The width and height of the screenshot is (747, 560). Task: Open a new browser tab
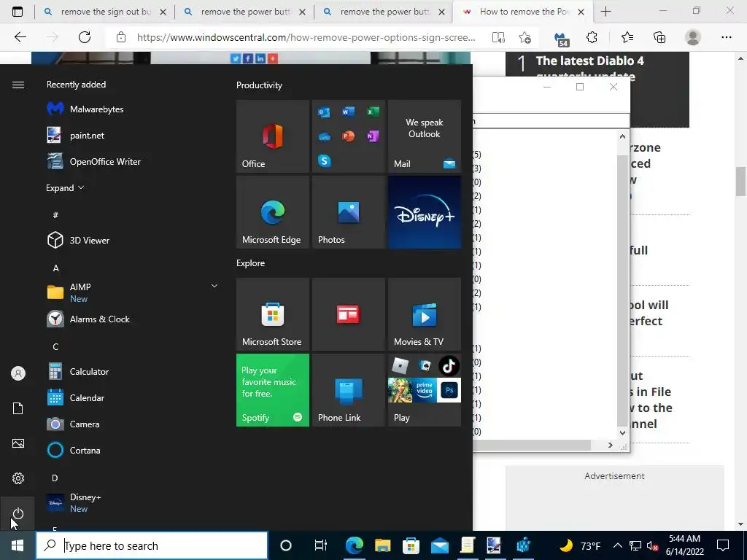click(605, 12)
